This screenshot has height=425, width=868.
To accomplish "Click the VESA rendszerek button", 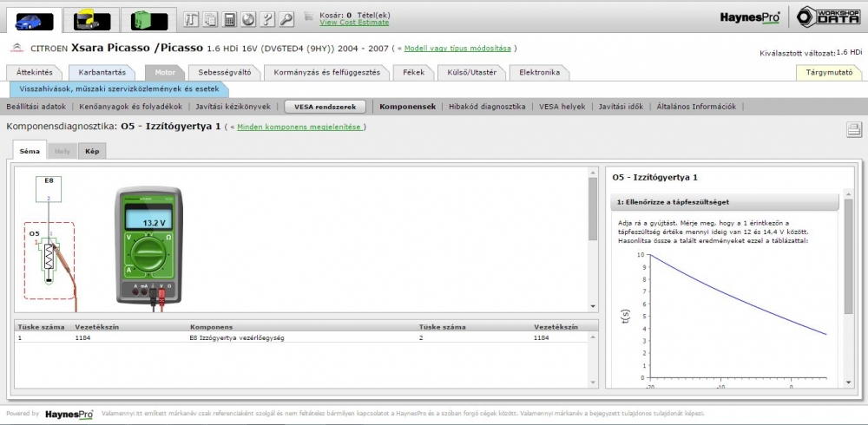I will coord(325,107).
